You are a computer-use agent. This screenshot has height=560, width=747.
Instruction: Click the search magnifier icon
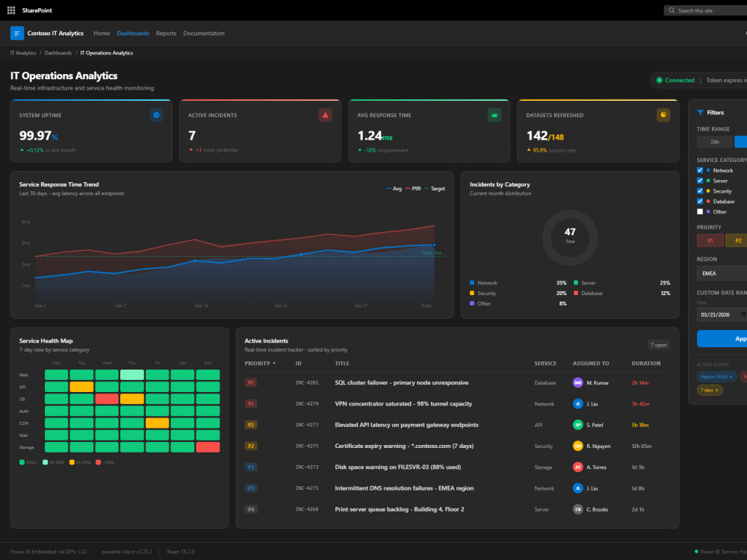point(672,10)
